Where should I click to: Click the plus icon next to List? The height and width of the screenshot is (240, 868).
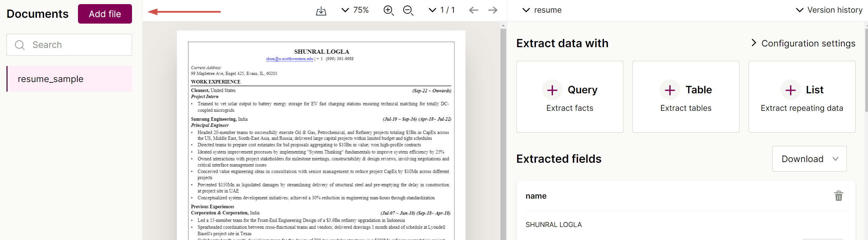click(x=790, y=90)
